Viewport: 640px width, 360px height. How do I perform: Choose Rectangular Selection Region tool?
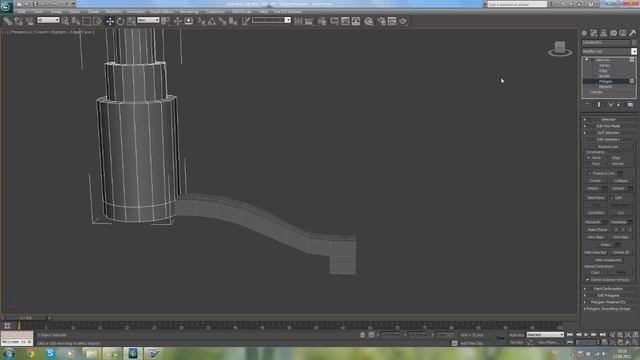[87, 21]
